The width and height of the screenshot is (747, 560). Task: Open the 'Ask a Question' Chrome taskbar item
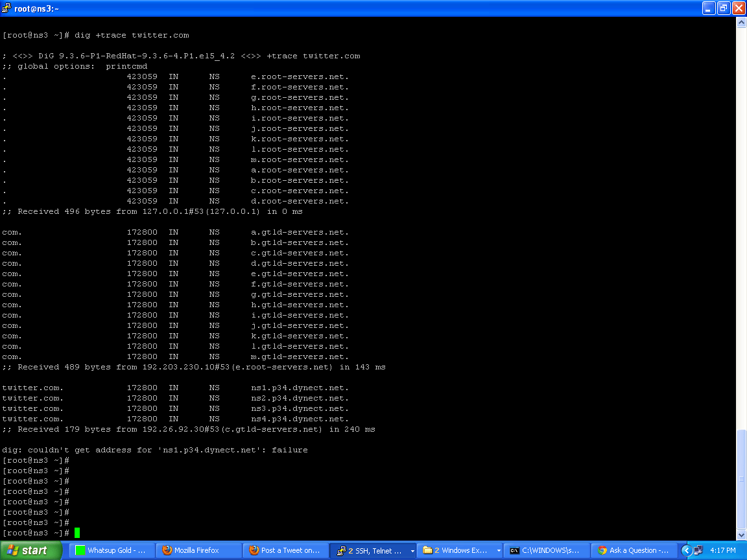(x=633, y=550)
